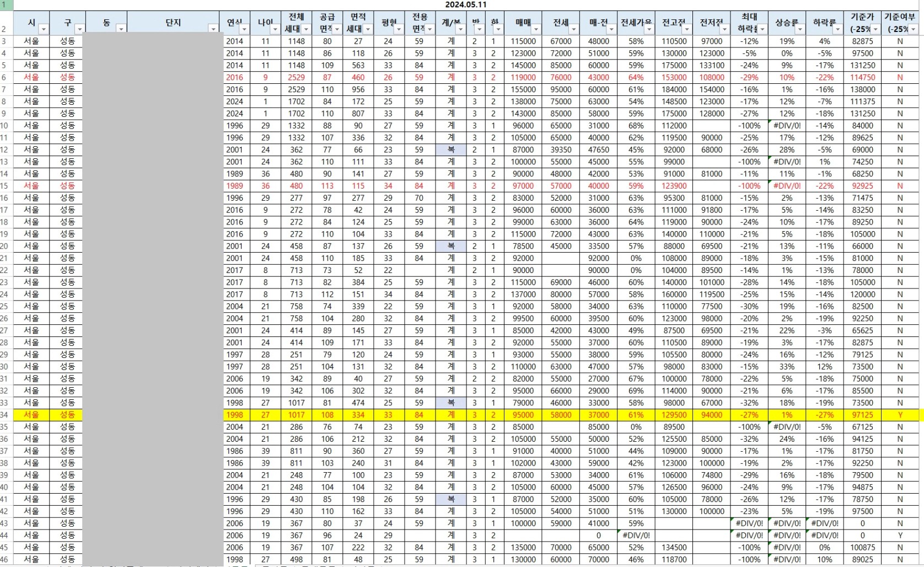Click the Y cell in row 44

coord(900,535)
